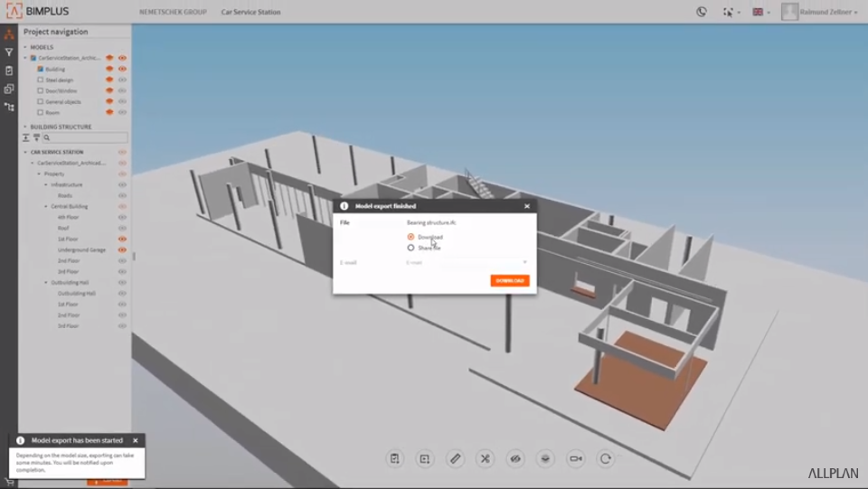Click the hide objects eye icon in bottom toolbar

click(x=514, y=459)
